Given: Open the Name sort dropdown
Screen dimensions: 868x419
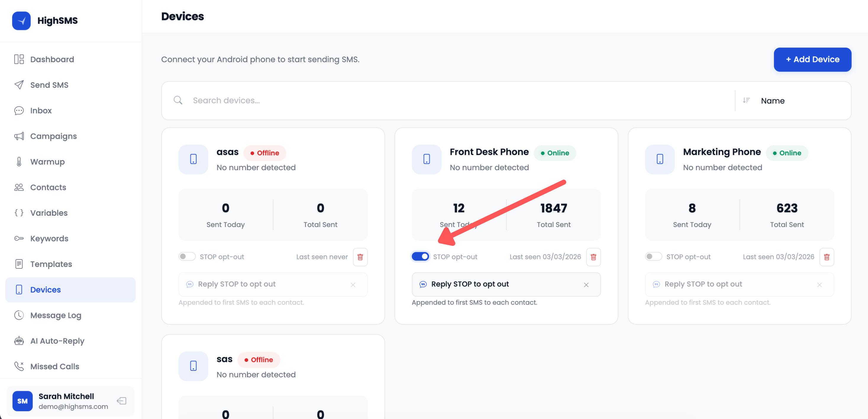Looking at the screenshot, I should pos(772,101).
